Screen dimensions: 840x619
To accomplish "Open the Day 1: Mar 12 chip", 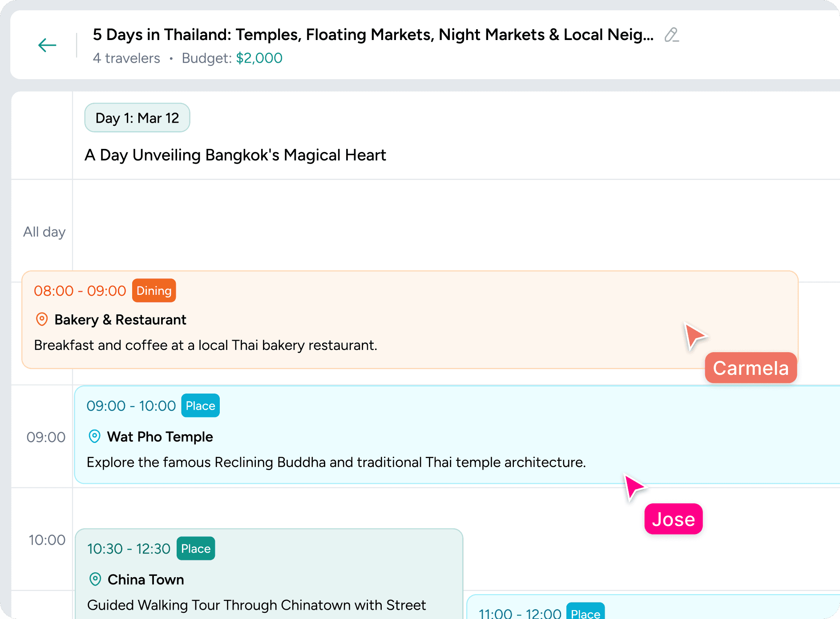I will click(137, 118).
